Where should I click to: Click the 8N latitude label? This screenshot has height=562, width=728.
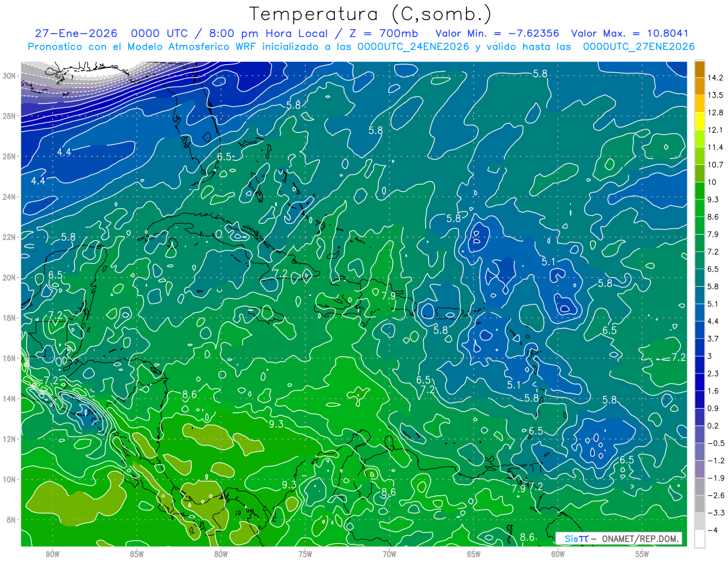(12, 520)
